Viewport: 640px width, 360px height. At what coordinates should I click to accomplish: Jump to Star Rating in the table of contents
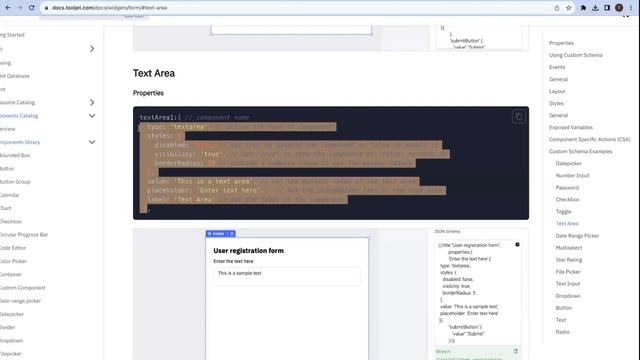coord(569,260)
